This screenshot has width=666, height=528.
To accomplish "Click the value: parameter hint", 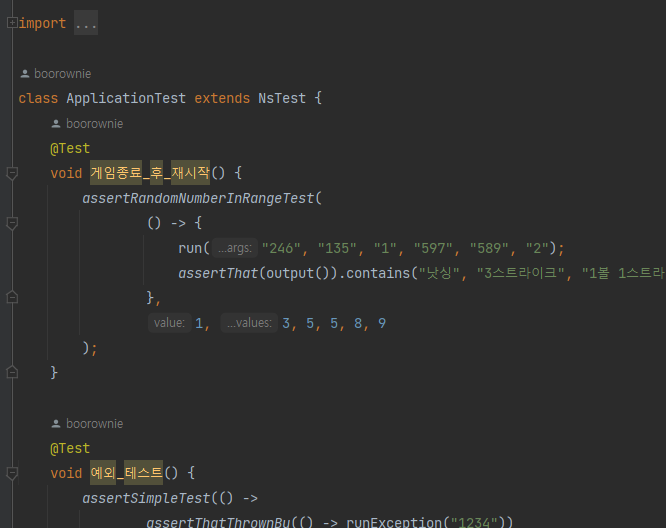I will (169, 323).
